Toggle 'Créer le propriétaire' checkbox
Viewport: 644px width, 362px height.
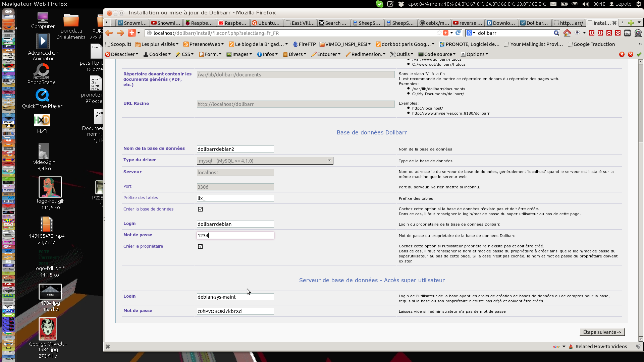201,246
